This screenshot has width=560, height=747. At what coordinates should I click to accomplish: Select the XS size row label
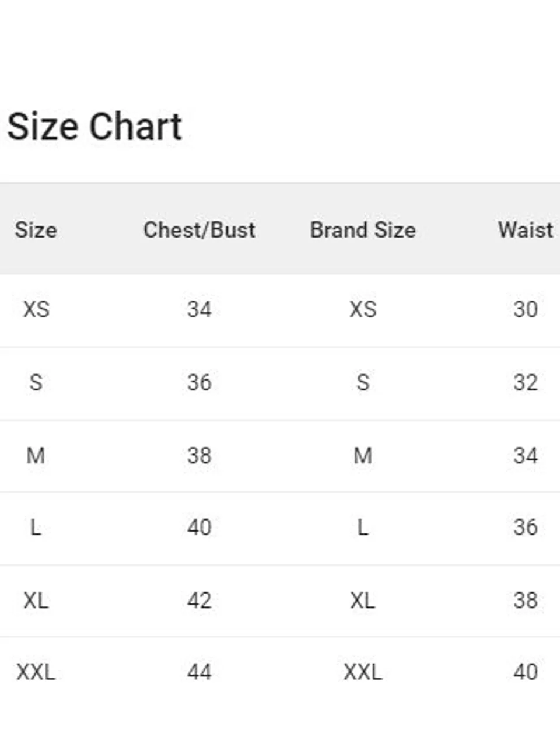[x=36, y=309]
